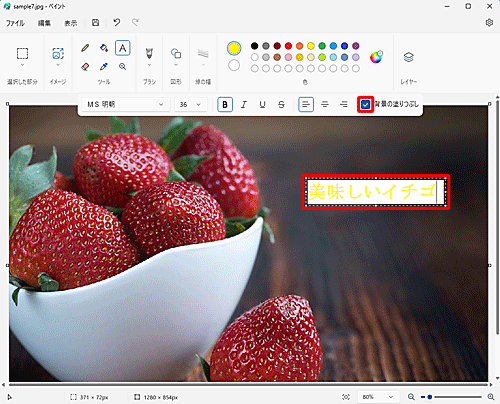Pick the orange color swatch

point(300,46)
